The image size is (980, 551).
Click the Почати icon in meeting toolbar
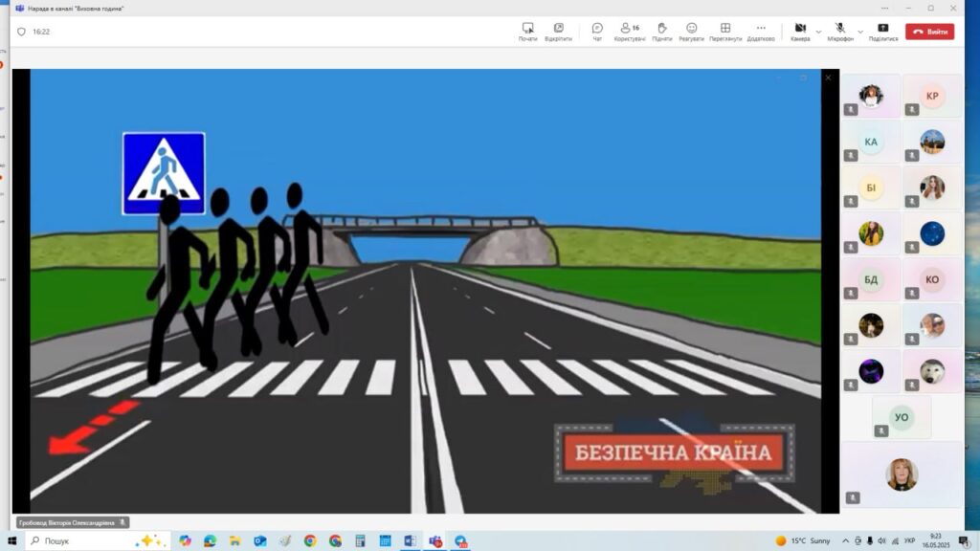pos(527,32)
